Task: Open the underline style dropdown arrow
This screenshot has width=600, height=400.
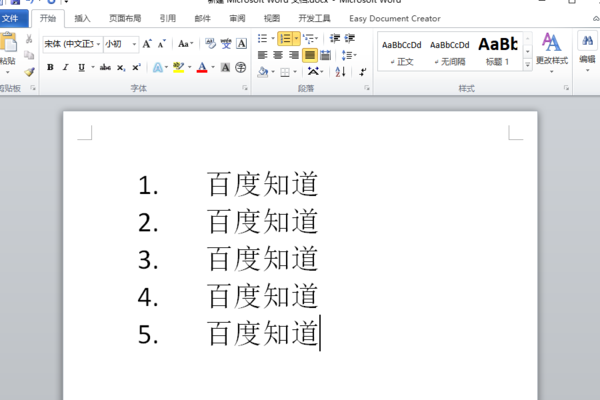Action: coord(93,68)
